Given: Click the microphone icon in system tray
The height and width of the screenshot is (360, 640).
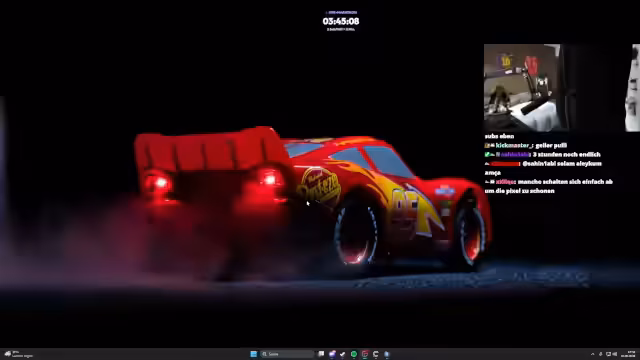Looking at the screenshot, I should coord(600,354).
